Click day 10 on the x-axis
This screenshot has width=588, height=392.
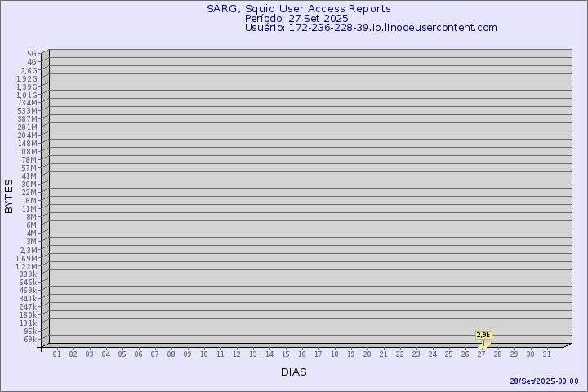[x=204, y=354]
